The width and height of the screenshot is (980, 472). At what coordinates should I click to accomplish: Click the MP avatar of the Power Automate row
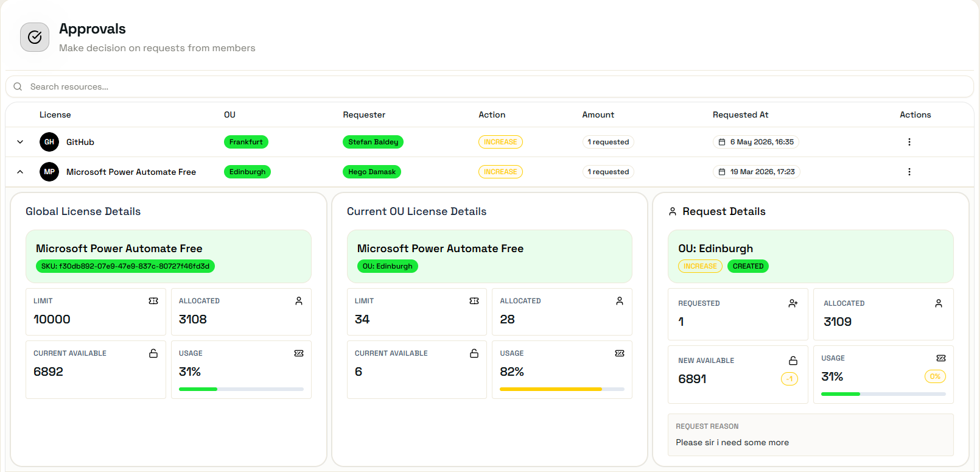[49, 172]
